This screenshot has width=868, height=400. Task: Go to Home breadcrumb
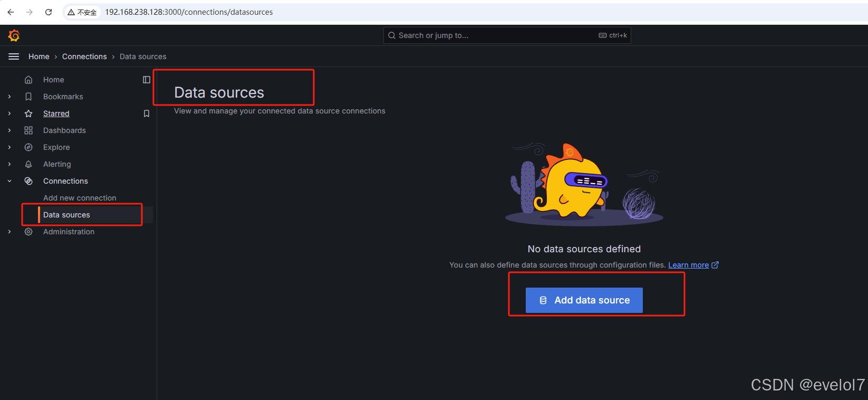point(39,56)
